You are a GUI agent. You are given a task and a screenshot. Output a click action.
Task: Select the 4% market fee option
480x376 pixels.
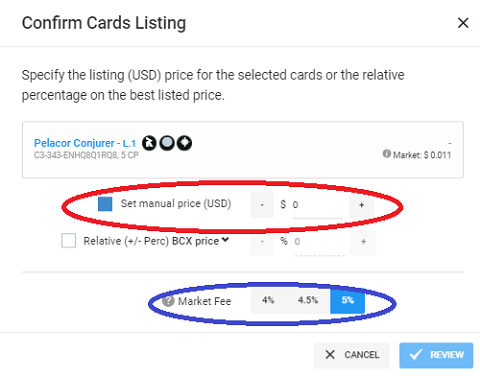(268, 300)
